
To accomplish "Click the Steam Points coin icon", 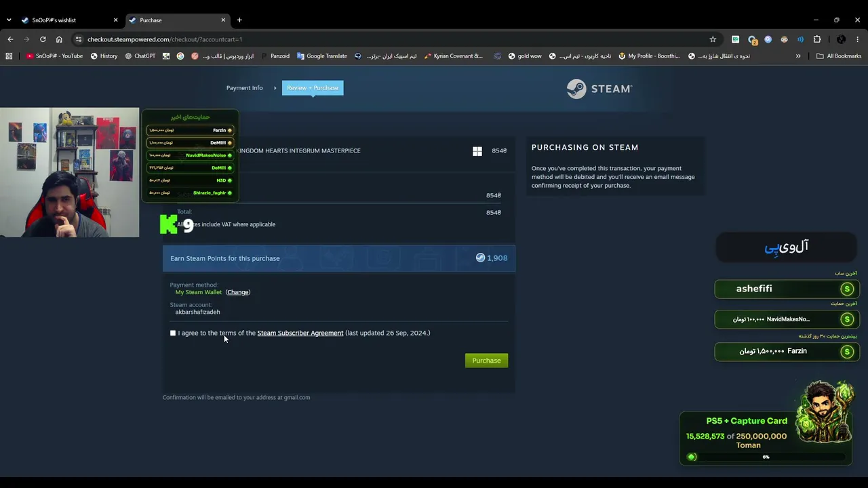I will (480, 258).
